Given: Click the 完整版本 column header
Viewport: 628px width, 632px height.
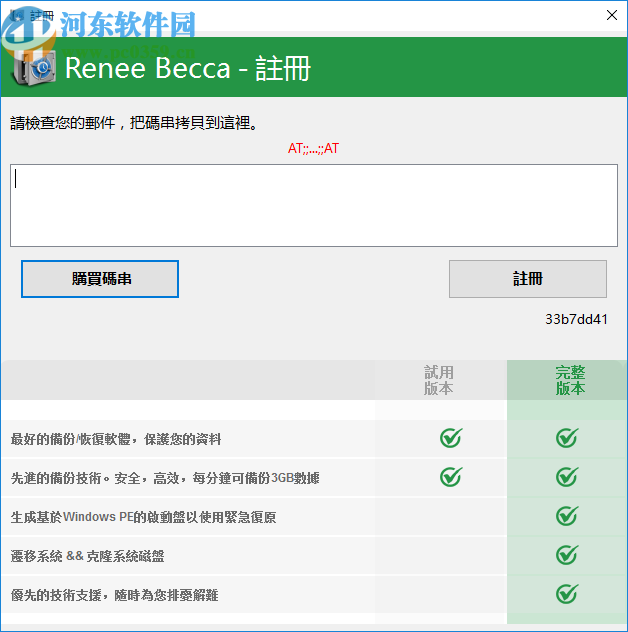Looking at the screenshot, I should click(x=570, y=380).
